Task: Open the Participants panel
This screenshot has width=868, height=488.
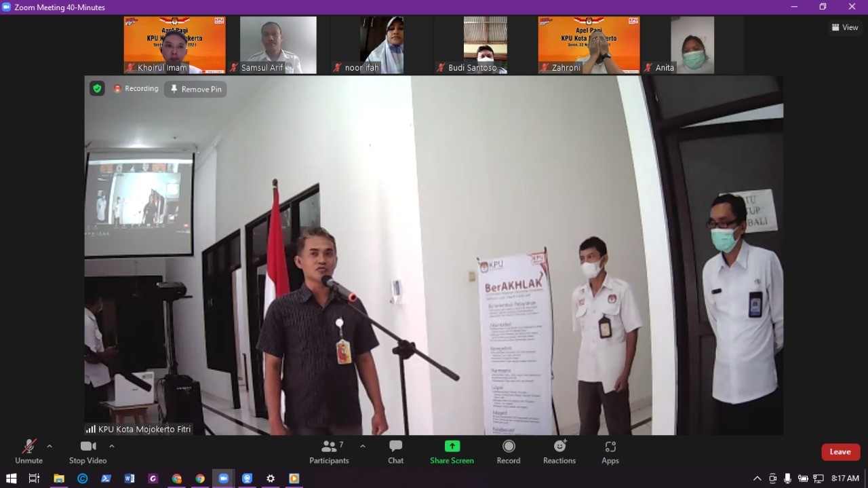Action: pos(329,452)
